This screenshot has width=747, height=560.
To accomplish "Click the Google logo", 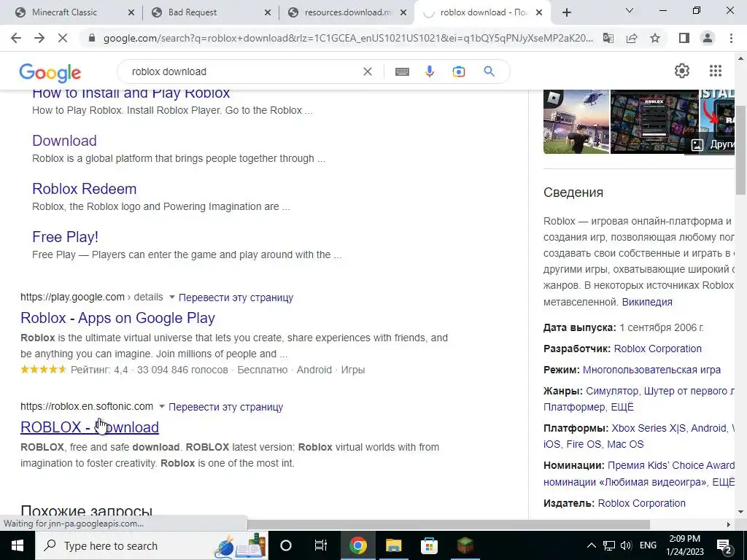I will (50, 73).
